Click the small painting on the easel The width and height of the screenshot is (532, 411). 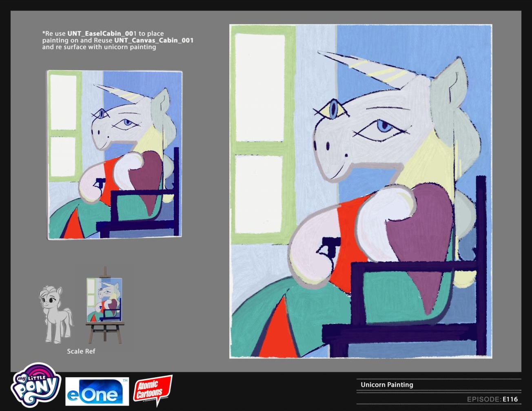click(104, 300)
